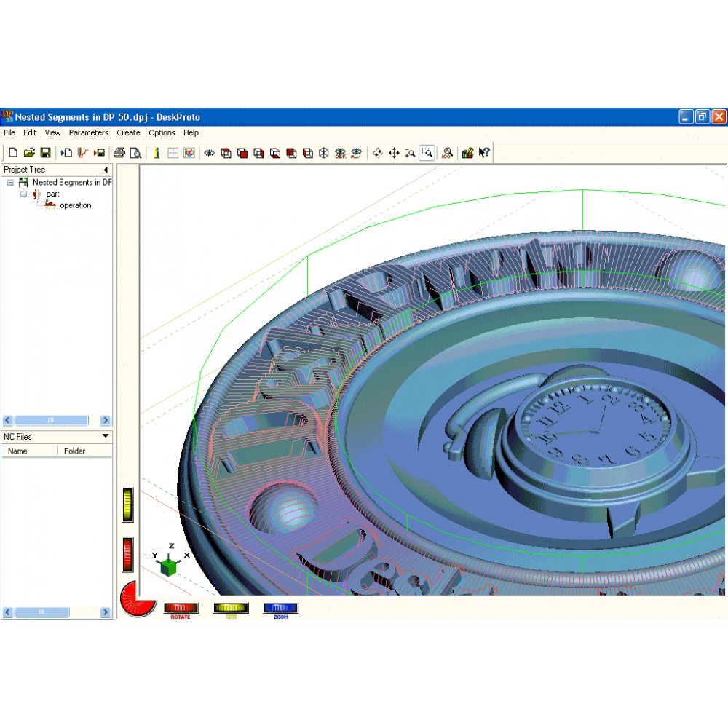This screenshot has height=728, width=728.
Task: Write the NC program file with the arrow-and-disk icon
Action: (x=99, y=152)
